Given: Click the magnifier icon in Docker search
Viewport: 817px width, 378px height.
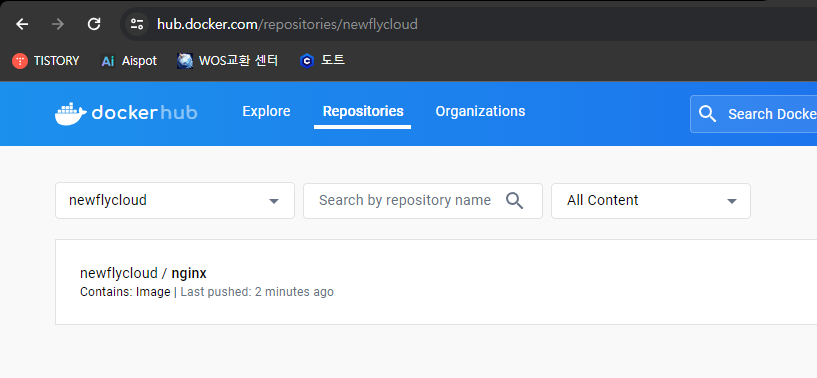Looking at the screenshot, I should pyautogui.click(x=707, y=114).
